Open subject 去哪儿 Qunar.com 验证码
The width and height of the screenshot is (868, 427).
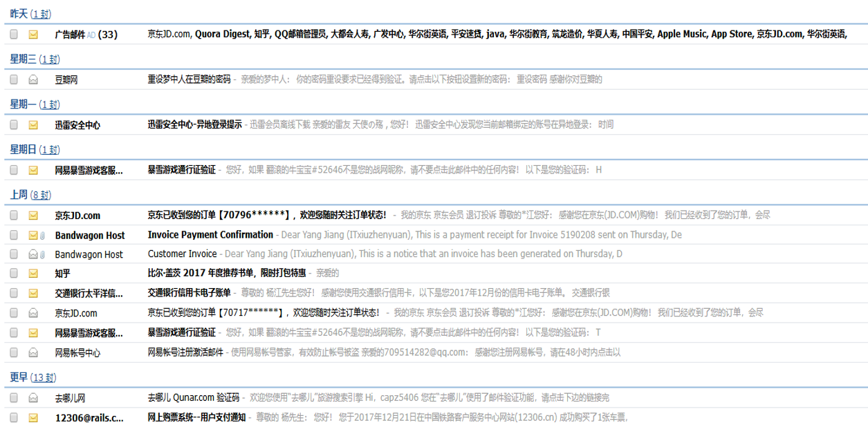click(x=193, y=398)
